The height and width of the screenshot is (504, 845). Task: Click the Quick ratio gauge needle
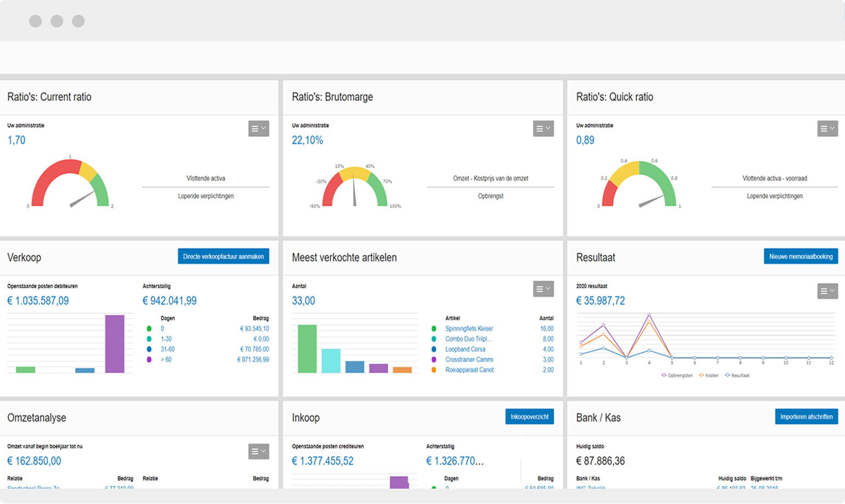652,201
